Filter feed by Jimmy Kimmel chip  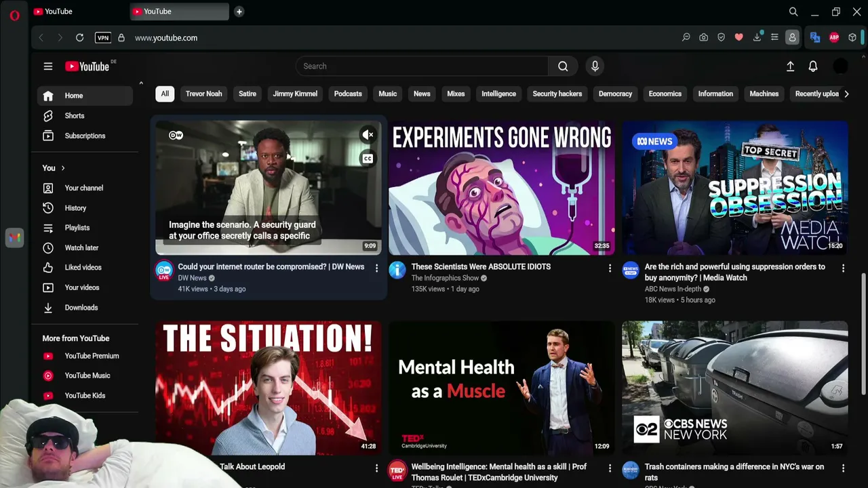point(295,94)
